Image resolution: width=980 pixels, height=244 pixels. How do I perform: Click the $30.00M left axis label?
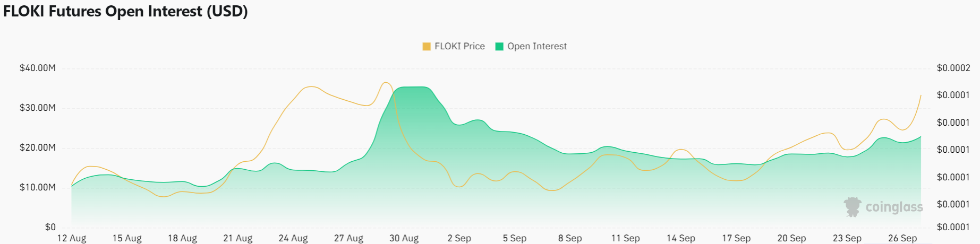pos(38,108)
